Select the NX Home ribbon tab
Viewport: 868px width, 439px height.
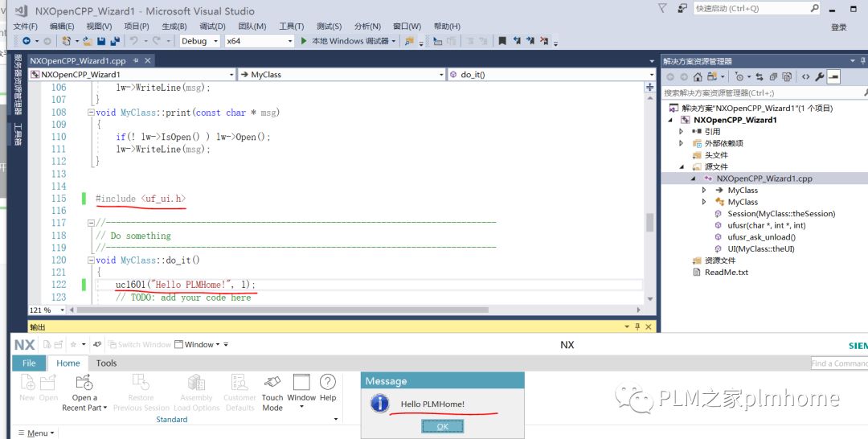coord(68,363)
